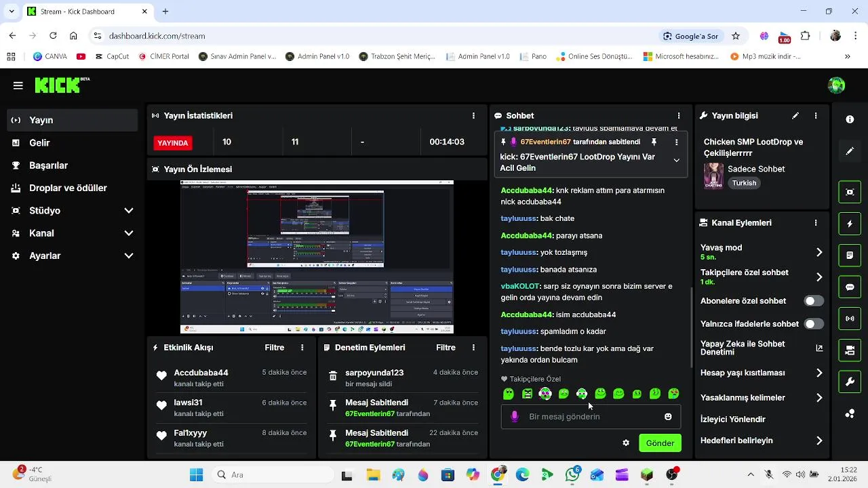Open Yayın stream page in sidebar

pos(71,120)
